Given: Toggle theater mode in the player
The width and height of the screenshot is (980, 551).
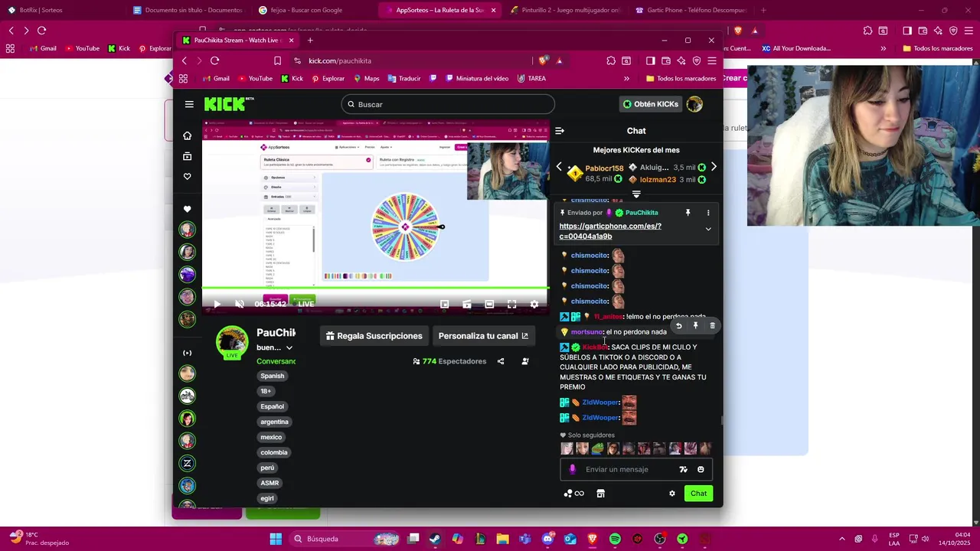Looking at the screenshot, I should click(x=489, y=304).
